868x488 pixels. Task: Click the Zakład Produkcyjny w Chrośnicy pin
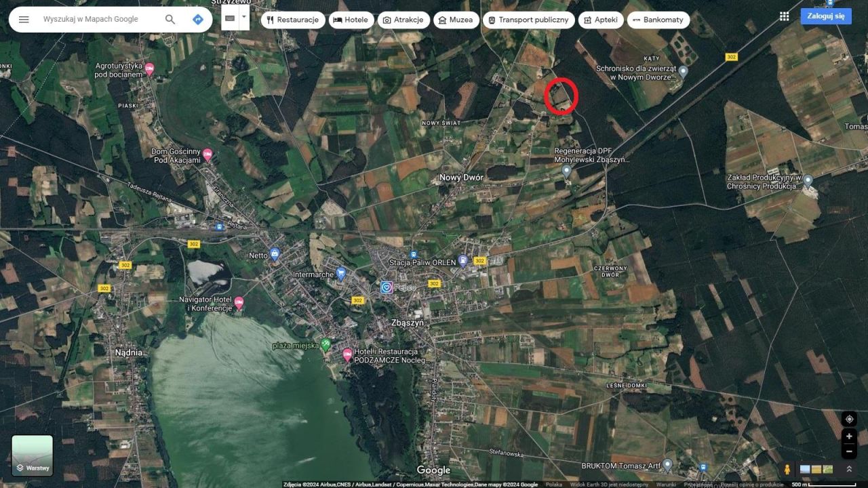tap(808, 181)
